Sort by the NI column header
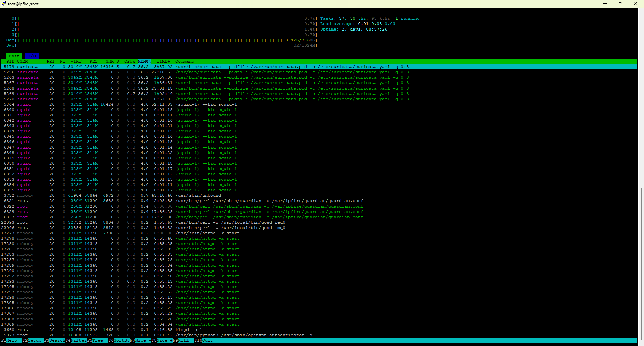Screen dimensions: 644x346 pyautogui.click(x=63, y=61)
